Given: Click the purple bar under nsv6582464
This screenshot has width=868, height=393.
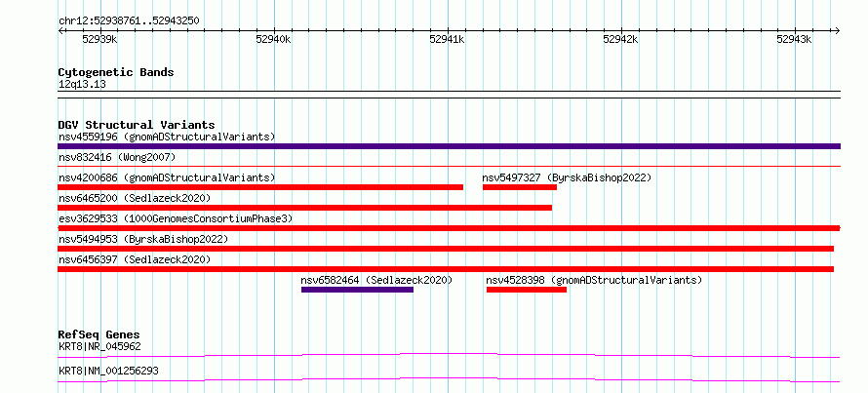Looking at the screenshot, I should [x=357, y=290].
